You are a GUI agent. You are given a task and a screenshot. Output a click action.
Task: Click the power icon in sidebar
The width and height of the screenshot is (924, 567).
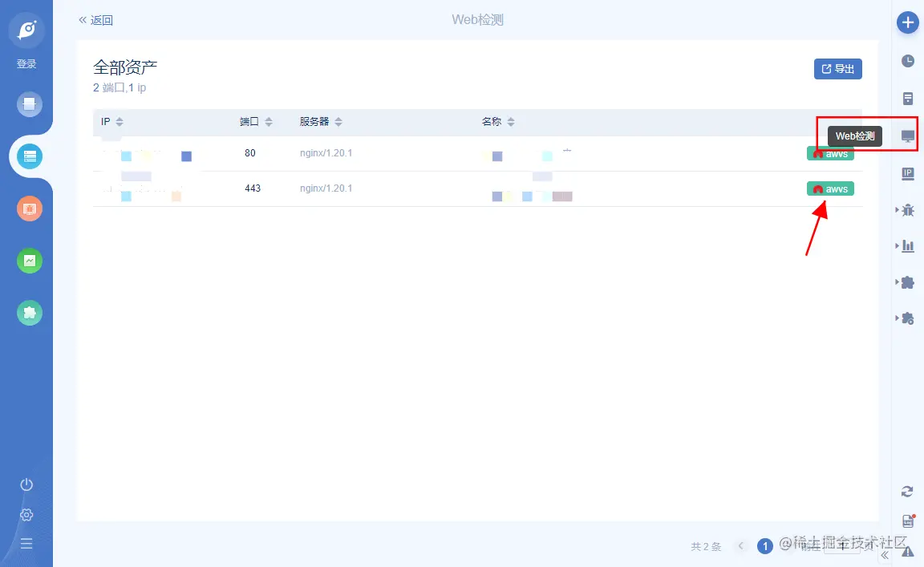(x=26, y=484)
